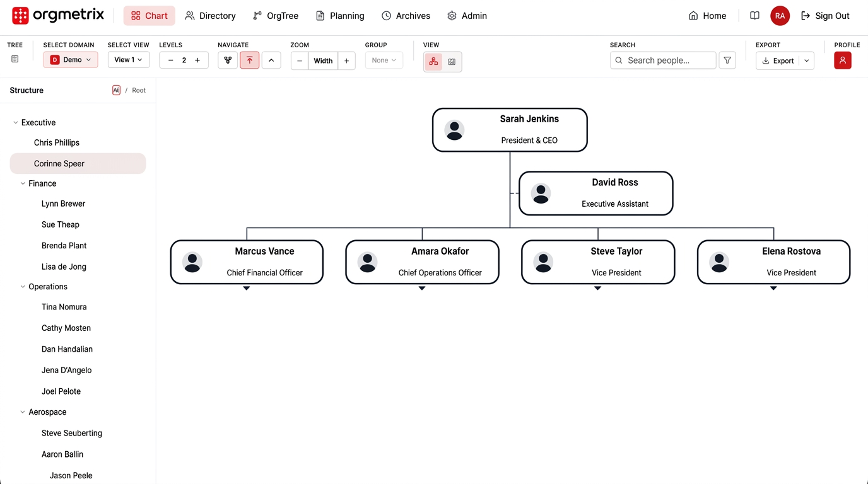Viewport: 868px width, 484px height.
Task: Collapse the Operations tree group
Action: (23, 287)
